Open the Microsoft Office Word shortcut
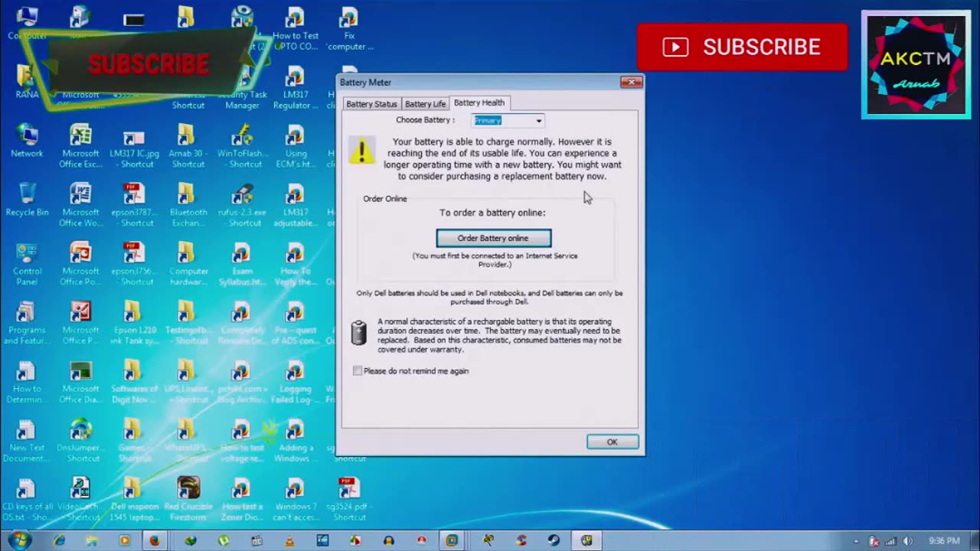The height and width of the screenshot is (551, 980). coord(80,204)
